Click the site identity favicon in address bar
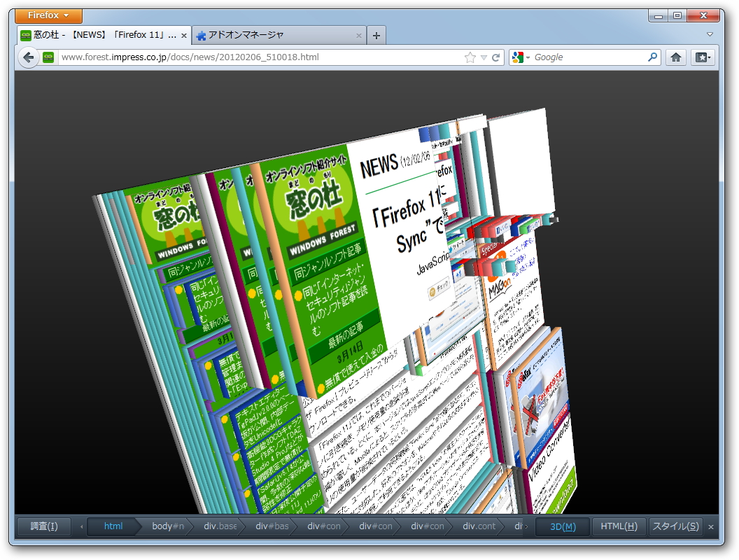The width and height of the screenshot is (739, 560). (48, 57)
